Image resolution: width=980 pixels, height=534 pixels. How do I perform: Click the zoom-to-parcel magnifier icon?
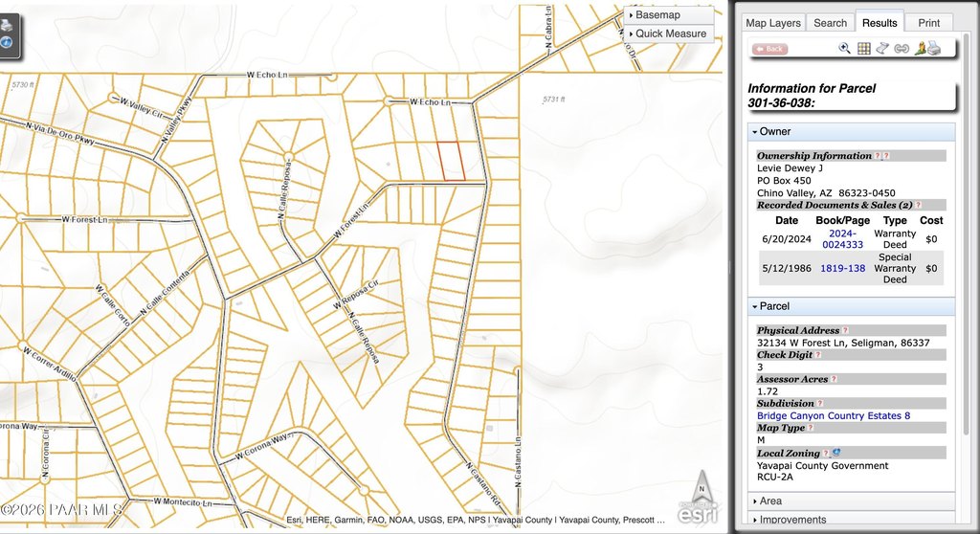844,48
